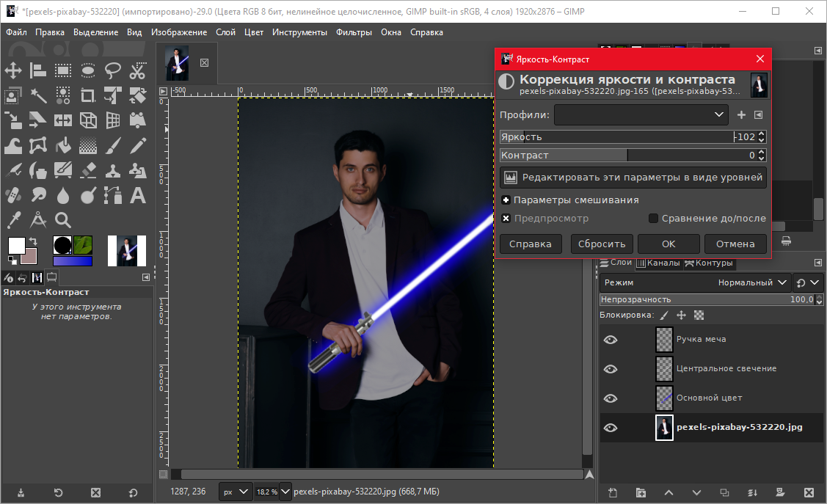The width and height of the screenshot is (827, 504).
Task: Pick the Color Picker eyedropper tool
Action: [13, 220]
